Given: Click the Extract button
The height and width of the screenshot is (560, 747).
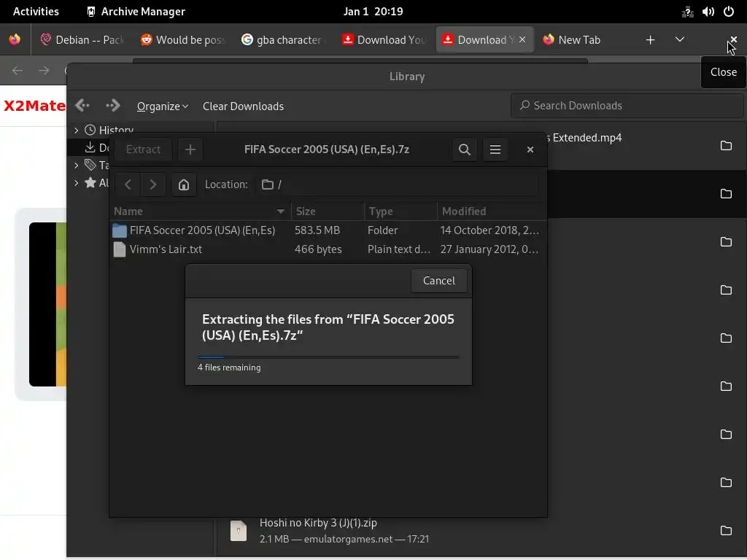Looking at the screenshot, I should point(143,149).
